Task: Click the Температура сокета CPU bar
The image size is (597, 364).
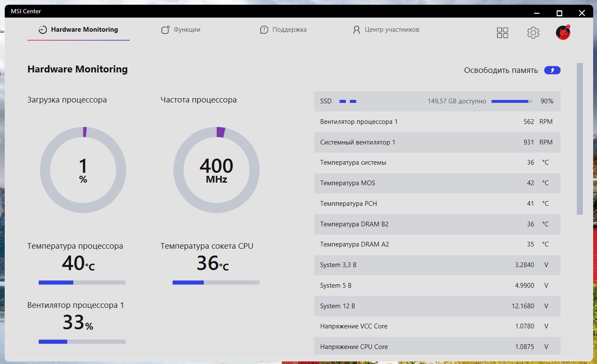Action: tap(216, 283)
